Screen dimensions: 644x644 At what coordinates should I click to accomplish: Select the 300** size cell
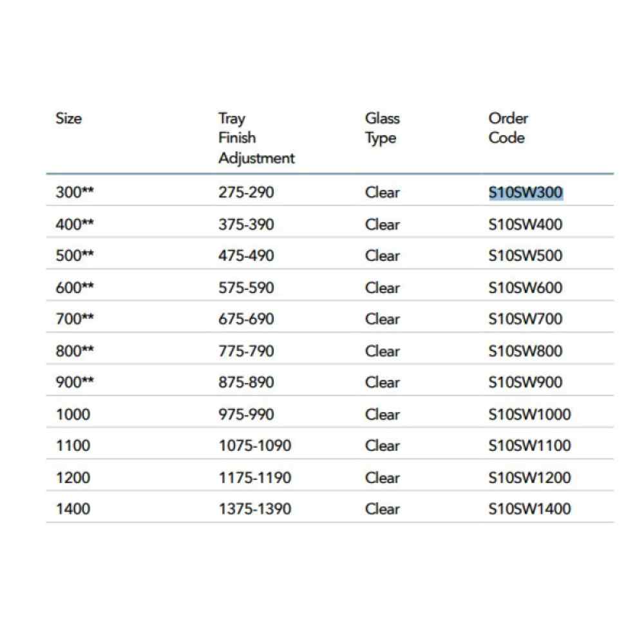75,192
